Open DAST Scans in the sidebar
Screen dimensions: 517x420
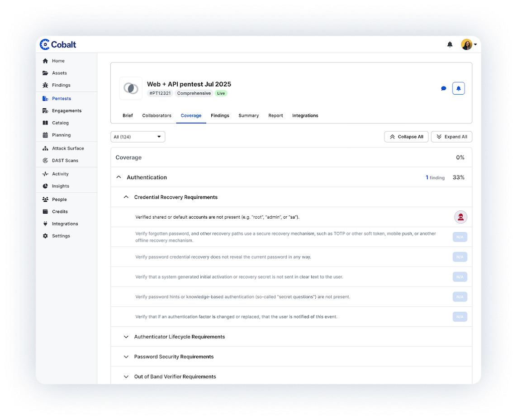[65, 160]
